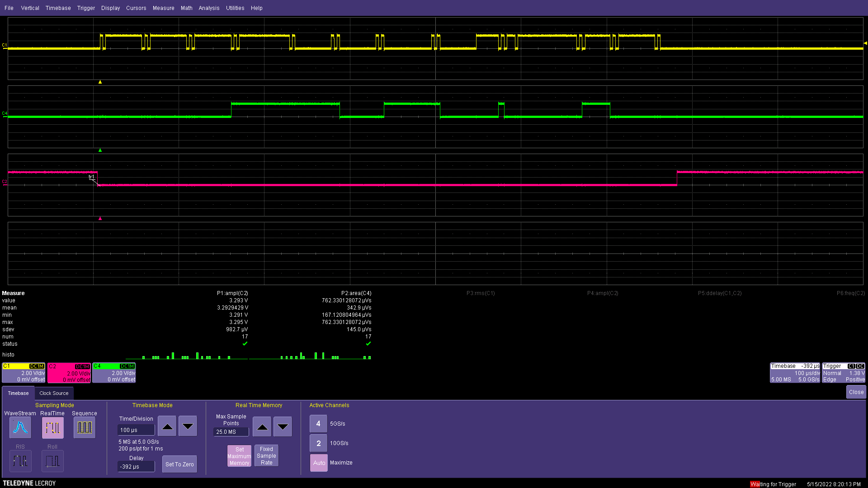The image size is (868, 488).
Task: Open the Analysis menu
Action: 209,8
